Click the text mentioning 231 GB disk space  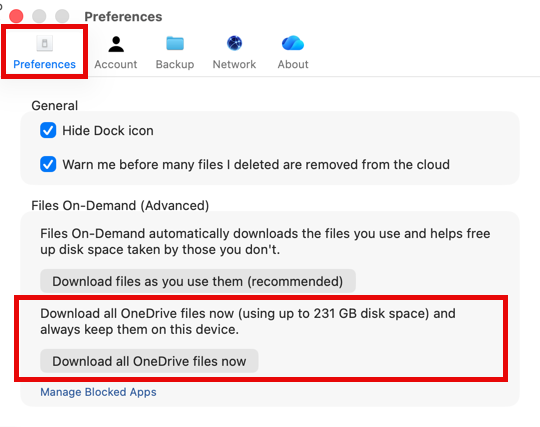[x=248, y=321]
